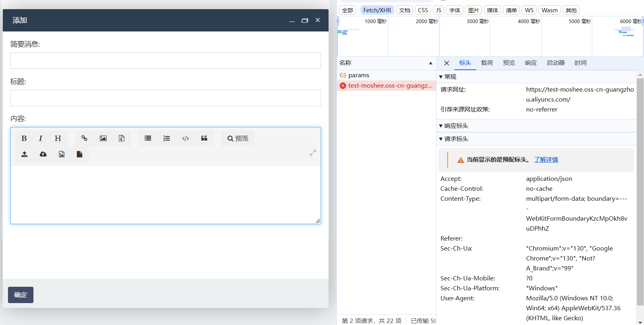644x325 pixels.
Task: Insert an unordered bullet list
Action: pyautogui.click(x=148, y=138)
